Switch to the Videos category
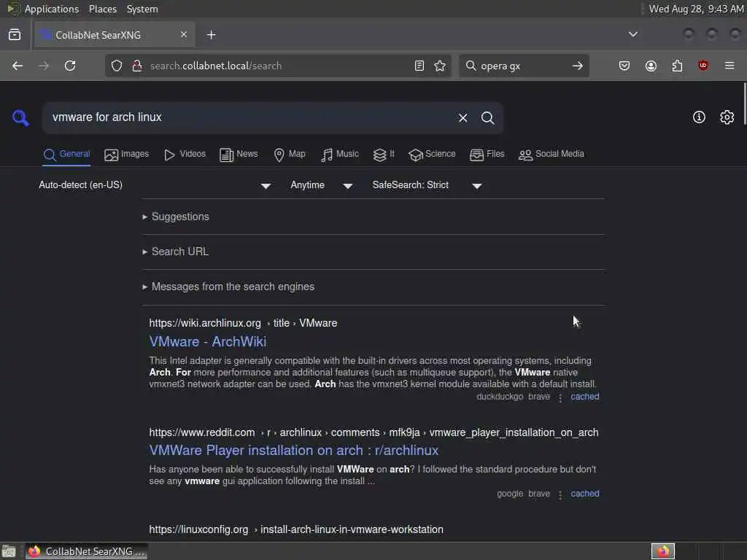 (x=185, y=155)
